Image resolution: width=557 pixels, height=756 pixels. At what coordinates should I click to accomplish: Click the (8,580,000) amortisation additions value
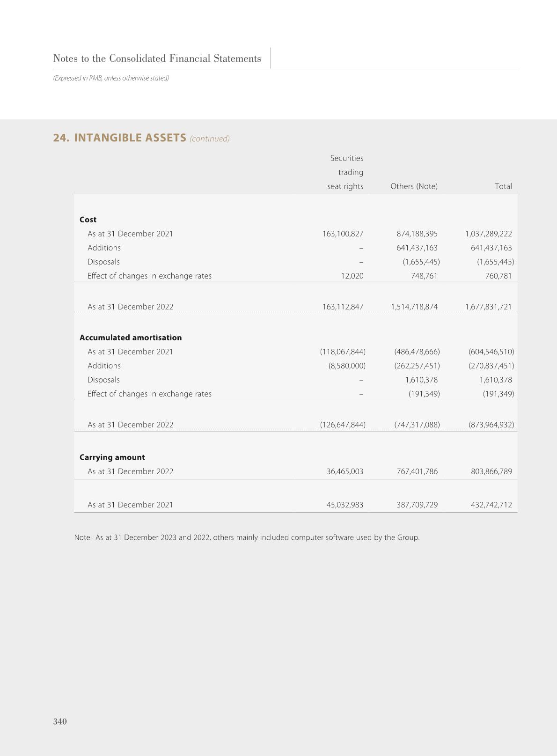(x=347, y=366)
